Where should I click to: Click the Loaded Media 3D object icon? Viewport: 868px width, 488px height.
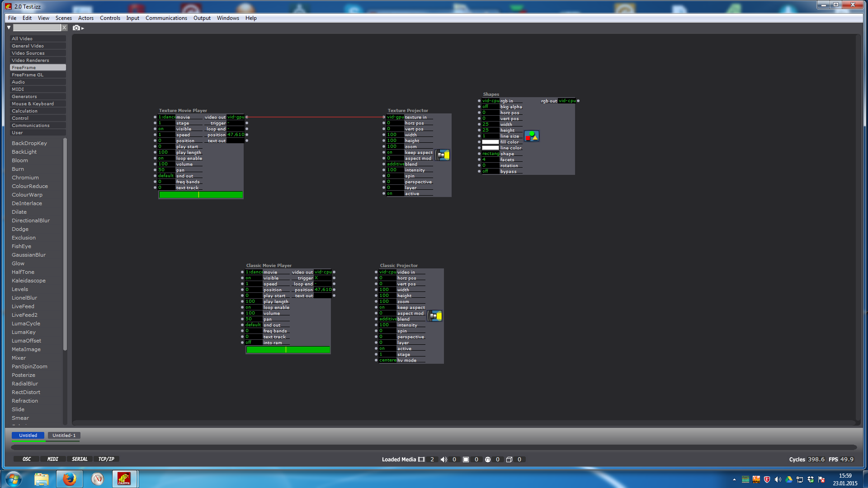[488, 460]
